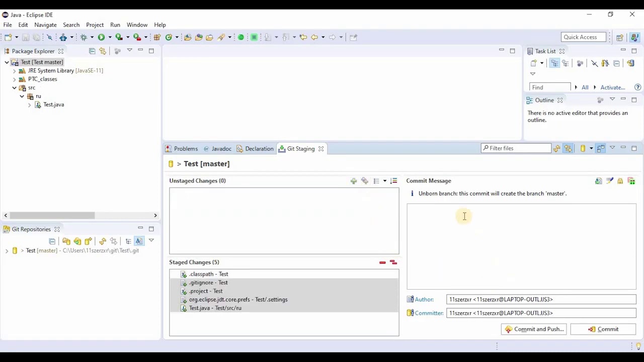Open the Window menu
Screen dimensions: 644x362
(137, 25)
